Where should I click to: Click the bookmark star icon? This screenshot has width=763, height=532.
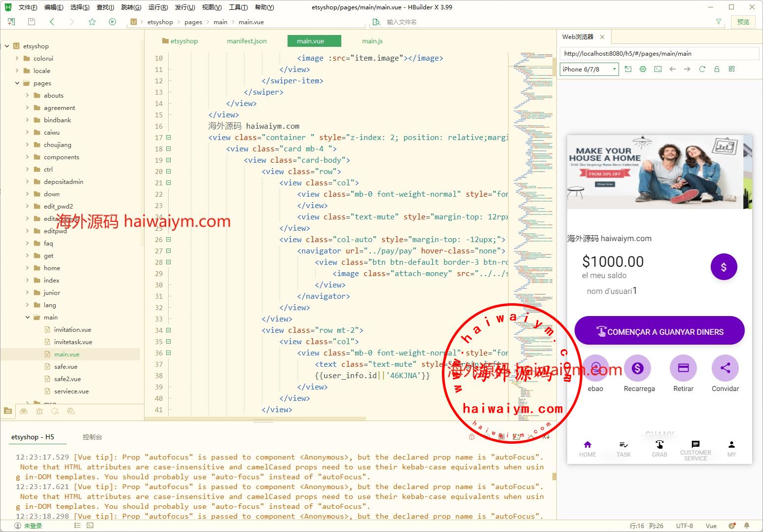coord(92,22)
